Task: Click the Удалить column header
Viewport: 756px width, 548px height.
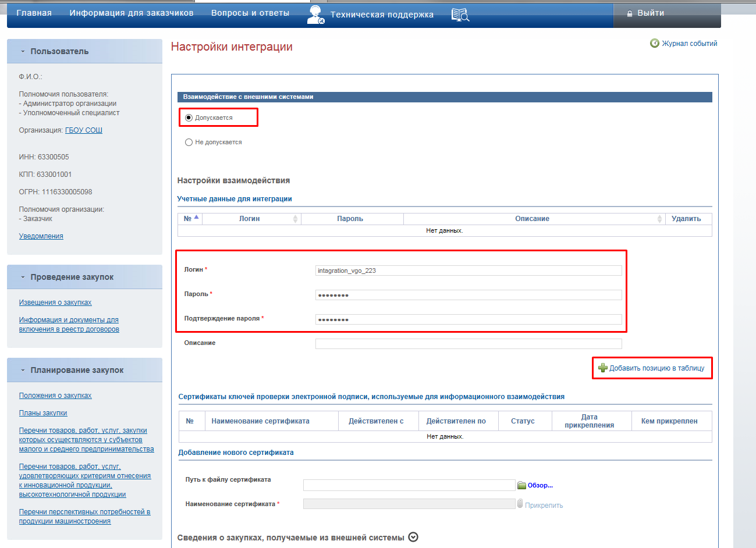Action: click(x=688, y=219)
